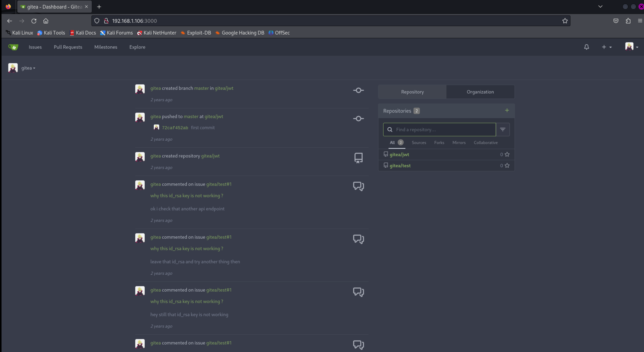644x352 pixels.
Task: Click comment icon beside 'ok i check' entry
Action: (358, 186)
